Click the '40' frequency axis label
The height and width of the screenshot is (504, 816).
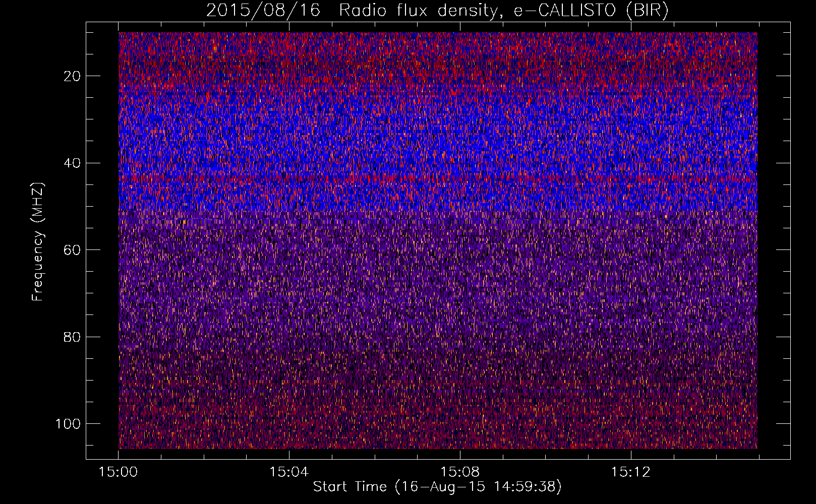(72, 163)
